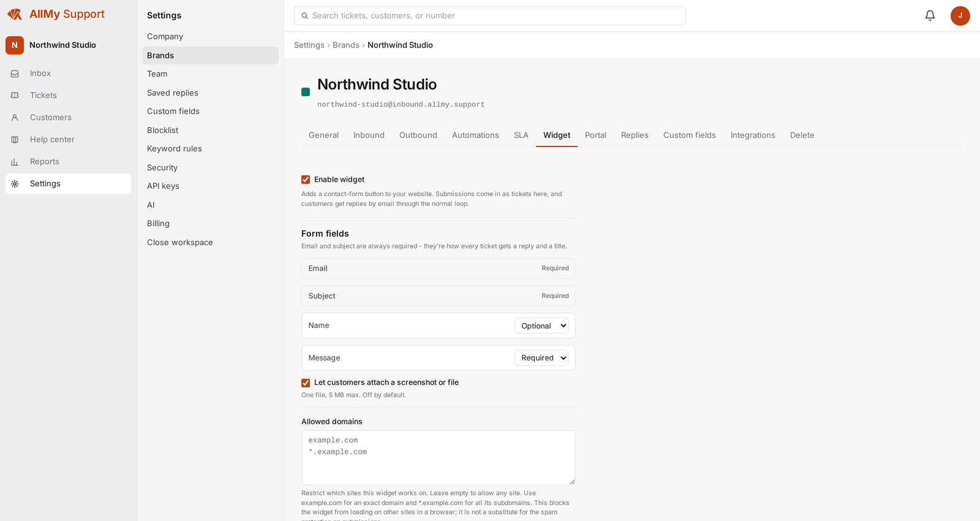Select the Widget tab
The height and width of the screenshot is (521, 980).
tap(557, 135)
